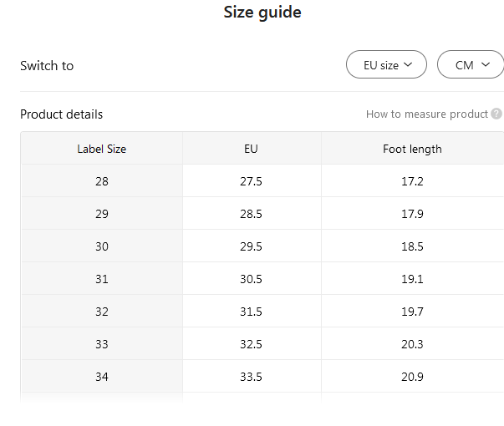Open the How to measure product link
504x426 pixels.
(x=426, y=114)
